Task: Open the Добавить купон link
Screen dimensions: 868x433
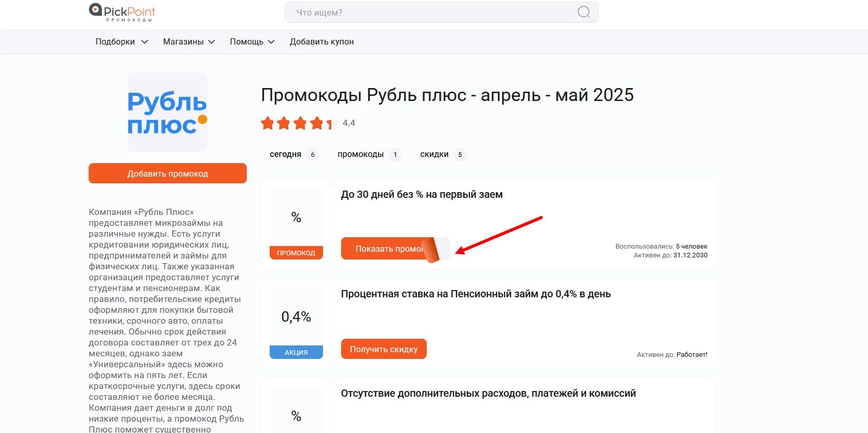Action: [x=321, y=42]
